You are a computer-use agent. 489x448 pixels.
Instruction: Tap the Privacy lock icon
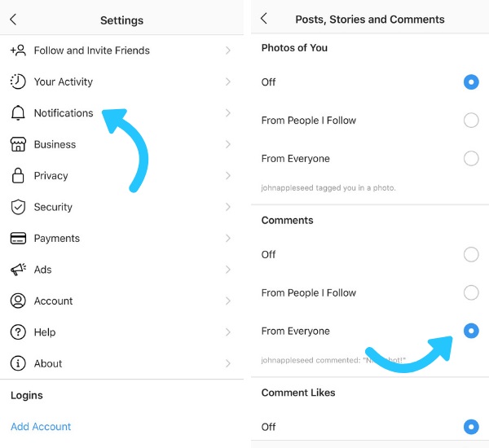(18, 176)
